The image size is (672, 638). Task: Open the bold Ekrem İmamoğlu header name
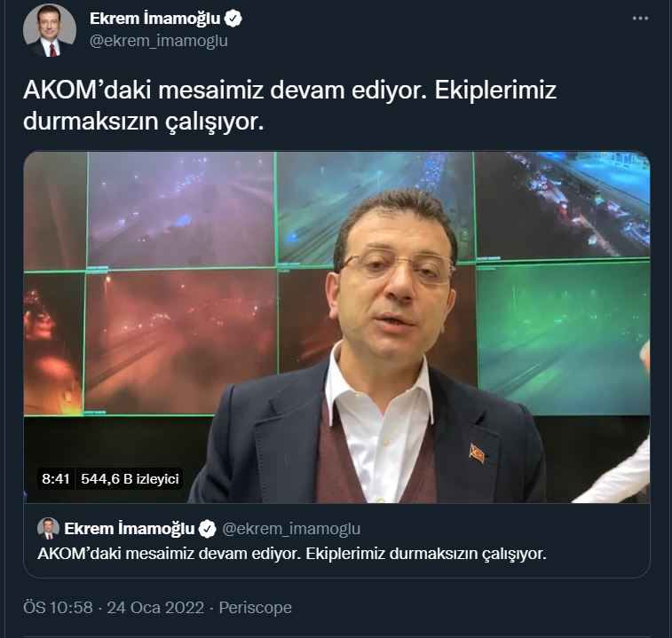point(154,19)
